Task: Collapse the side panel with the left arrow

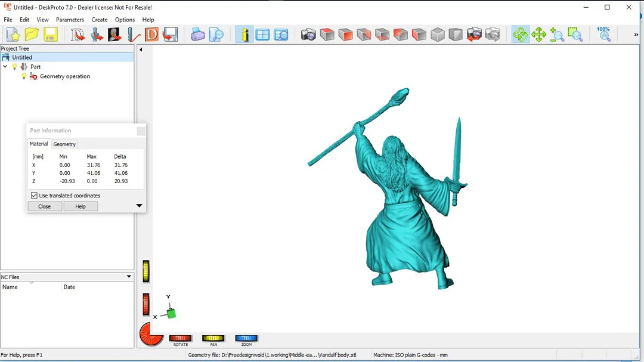Action: (x=141, y=49)
